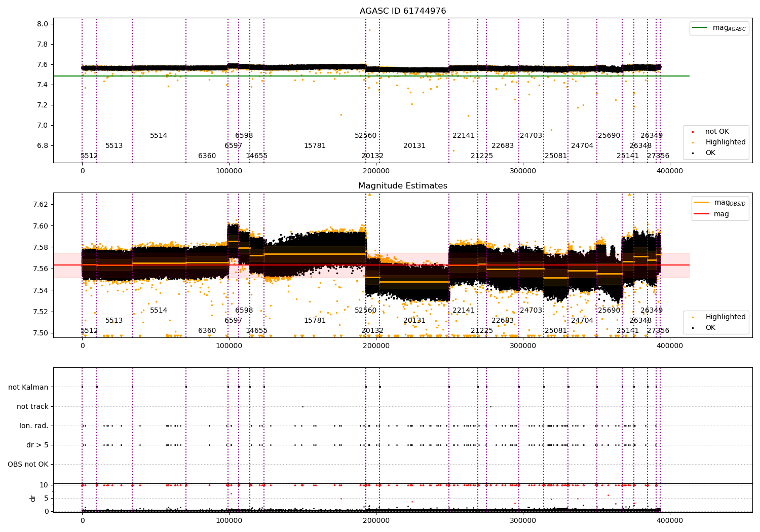The width and height of the screenshot is (760, 532).
Task: Click obsid label "6360" in top plot
Action: (x=207, y=156)
